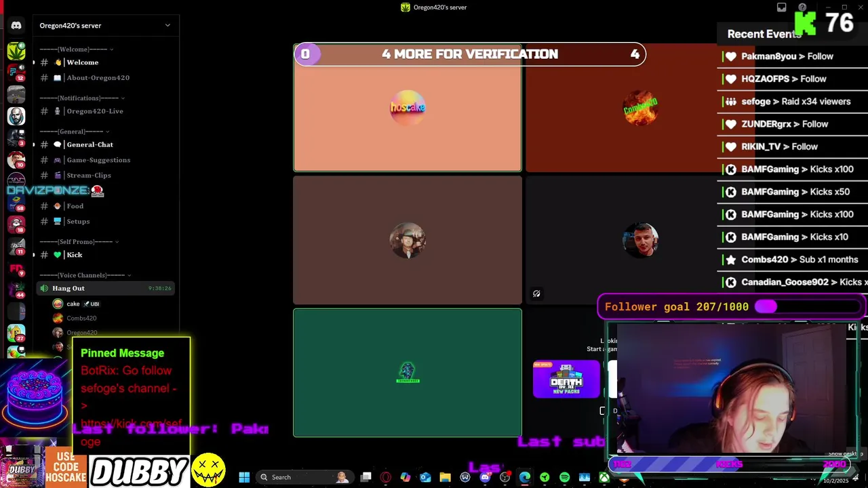Focus the brown tile with hat avatar

408,240
